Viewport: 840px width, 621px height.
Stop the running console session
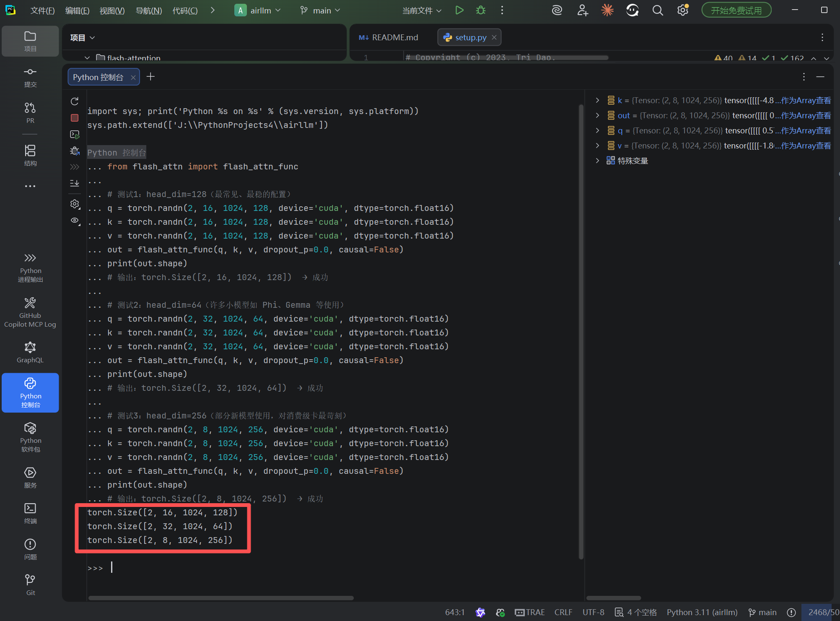75,118
